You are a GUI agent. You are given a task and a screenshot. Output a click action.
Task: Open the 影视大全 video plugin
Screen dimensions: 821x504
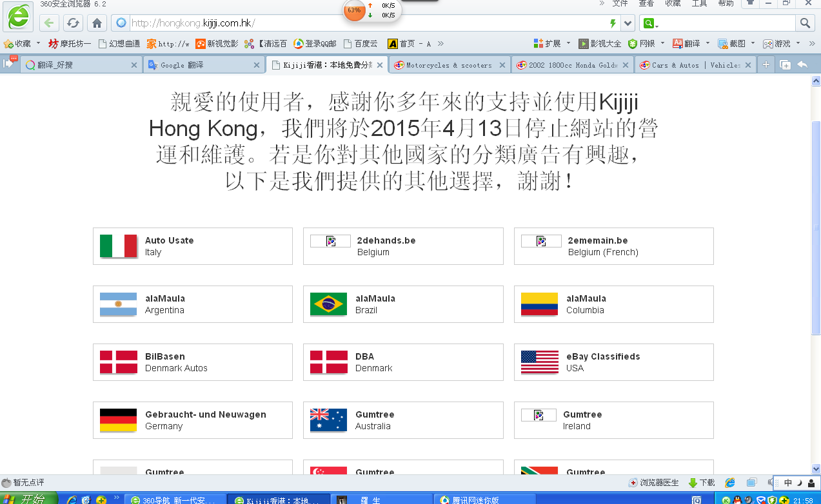pos(600,44)
